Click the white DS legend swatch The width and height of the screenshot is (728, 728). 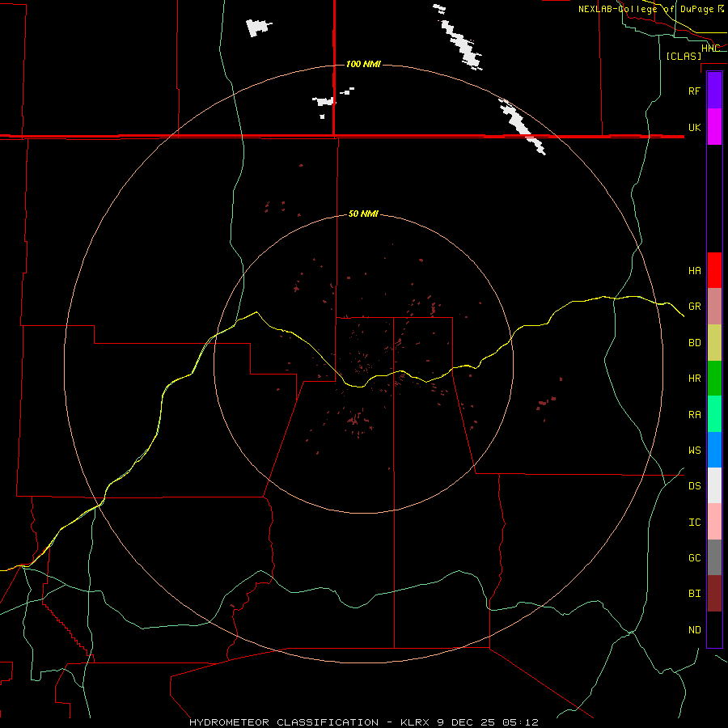coord(714,485)
